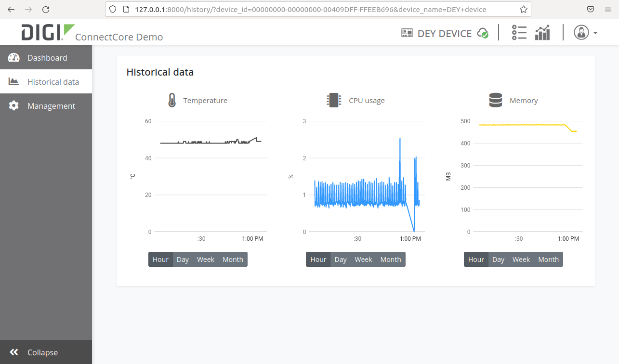This screenshot has height=364, width=619.
Task: Click the Dashboard gauge icon in sidebar
Action: 14,58
